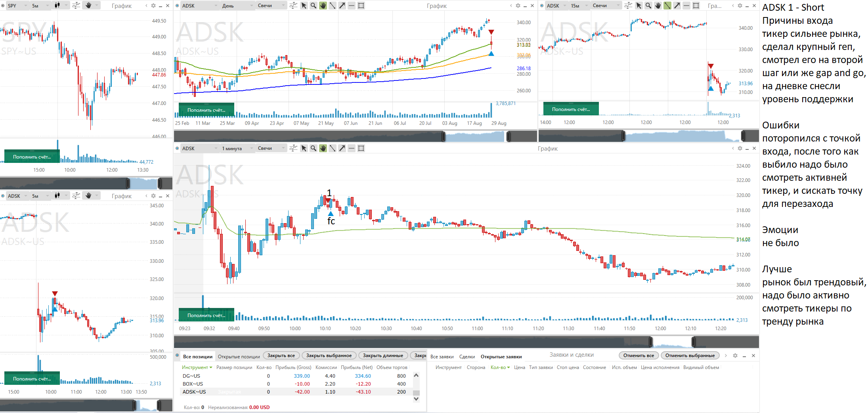The height and width of the screenshot is (413, 868).
Task: Choose rectangle tool in ADSK 1-minute chart
Action: [x=361, y=148]
